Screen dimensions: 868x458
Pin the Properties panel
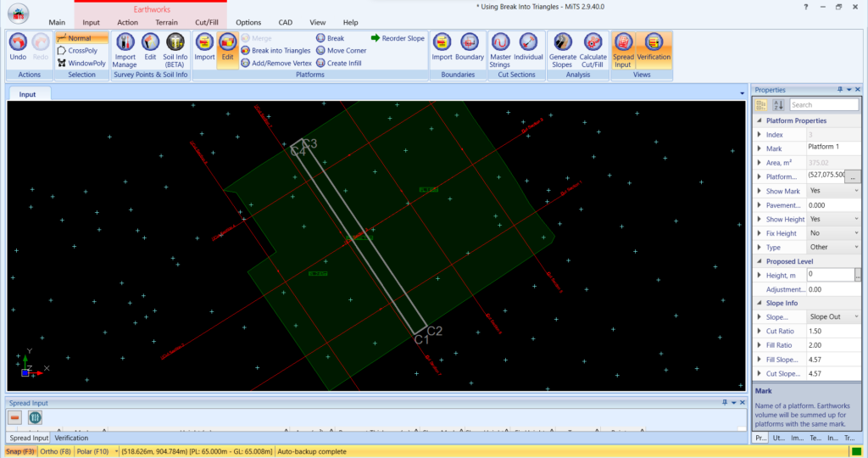[x=840, y=90]
